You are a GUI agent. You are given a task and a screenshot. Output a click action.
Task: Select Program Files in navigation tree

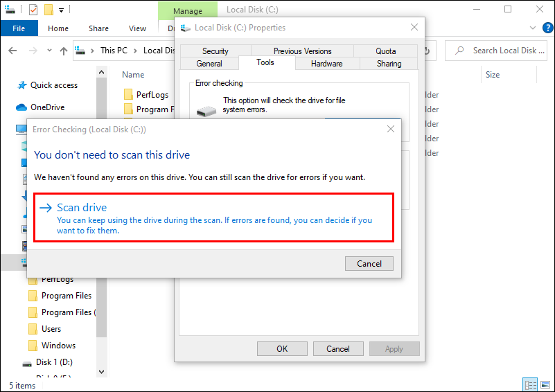click(x=67, y=296)
